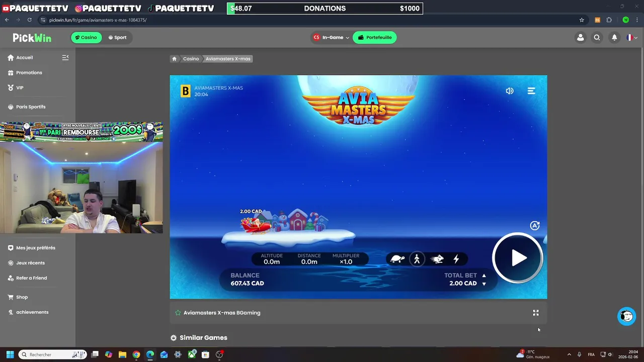The image size is (644, 362).
Task: Open the game hamburger menu
Action: [531, 91]
